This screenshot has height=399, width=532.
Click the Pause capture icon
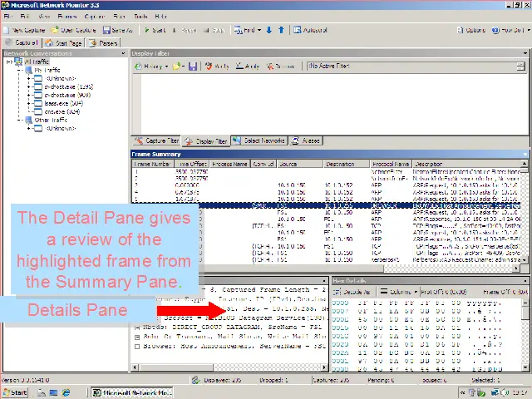pos(174,30)
